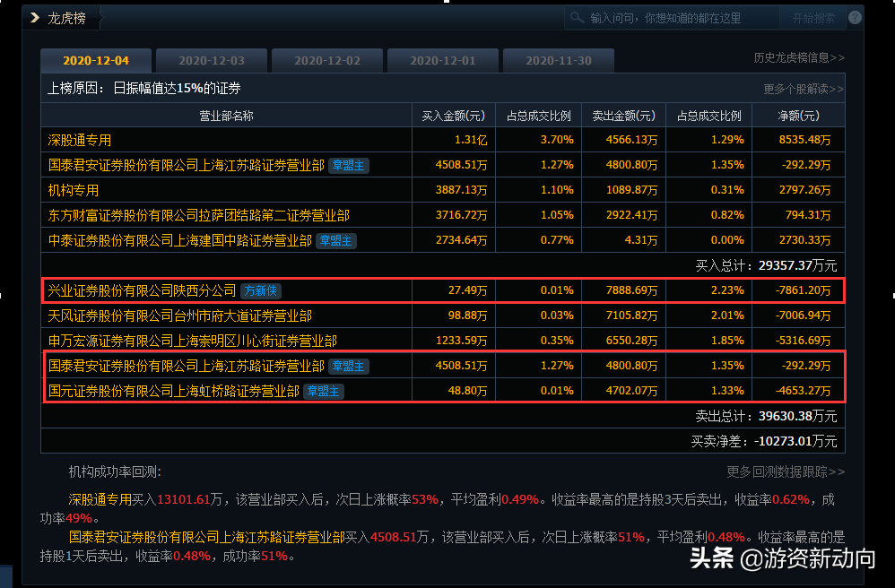Open 更多回测数据跟踪 link
895x588 pixels.
click(x=786, y=471)
